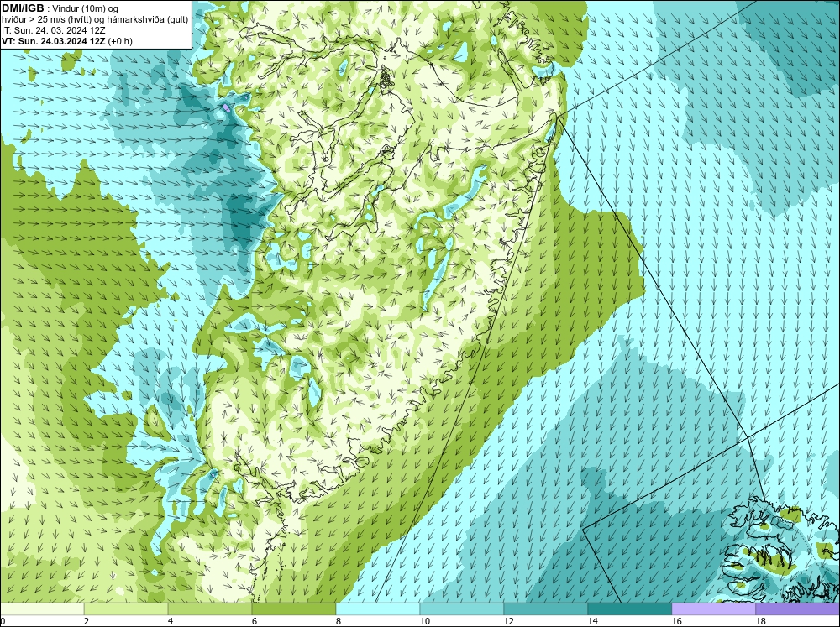
Task: Click the 2–4 m/s legend color swatch
Action: click(x=126, y=609)
